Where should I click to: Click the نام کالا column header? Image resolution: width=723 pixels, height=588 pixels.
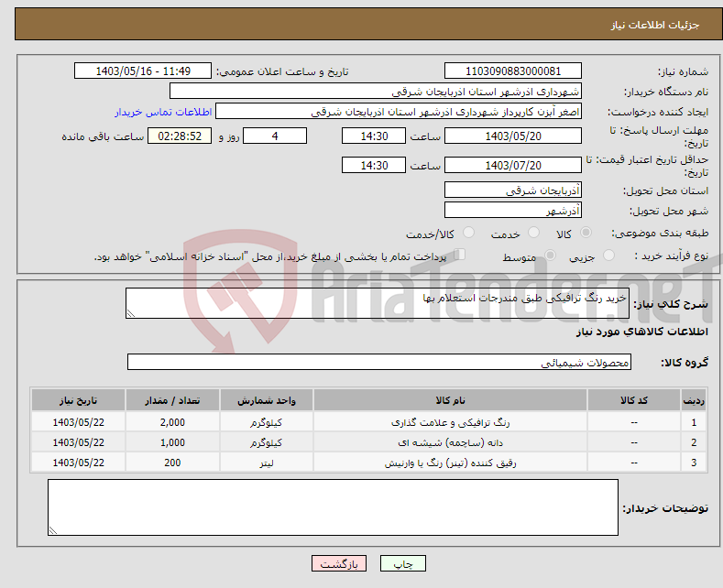[x=450, y=400]
